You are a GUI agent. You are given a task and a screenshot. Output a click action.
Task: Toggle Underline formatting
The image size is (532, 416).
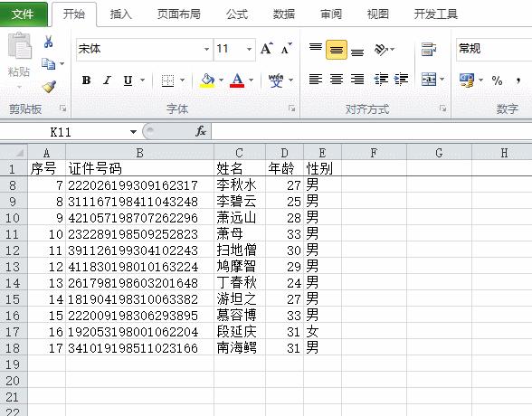pyautogui.click(x=128, y=80)
